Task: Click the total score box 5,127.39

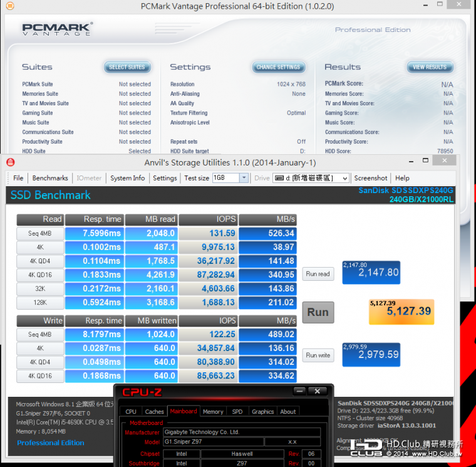Action: [401, 312]
